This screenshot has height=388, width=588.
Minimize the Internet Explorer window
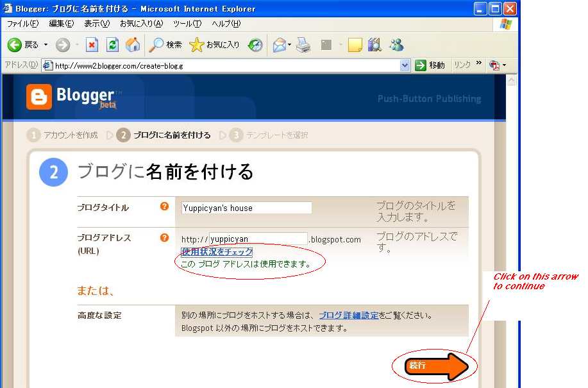pos(480,8)
